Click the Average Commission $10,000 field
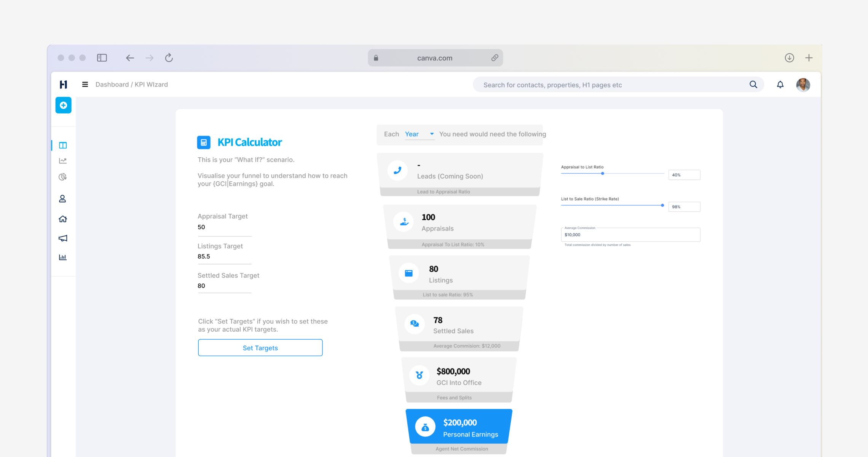Screen dimensions: 868x457 click(630, 235)
